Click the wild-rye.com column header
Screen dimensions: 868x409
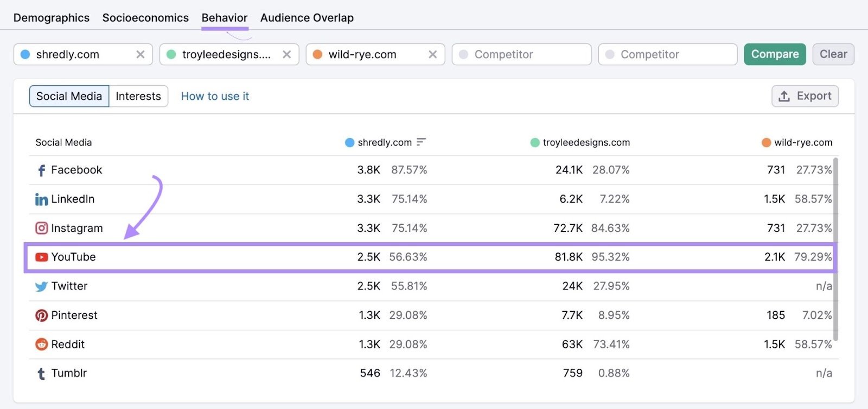click(803, 142)
